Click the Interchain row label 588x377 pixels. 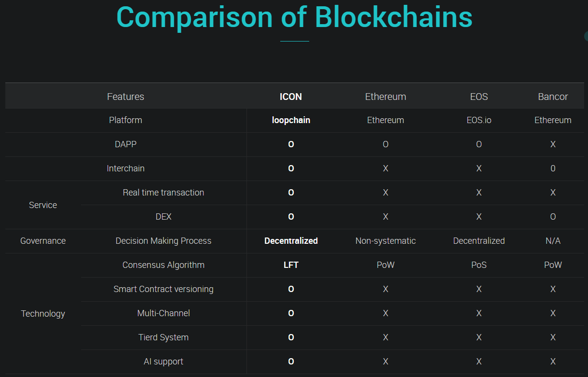[x=125, y=168]
